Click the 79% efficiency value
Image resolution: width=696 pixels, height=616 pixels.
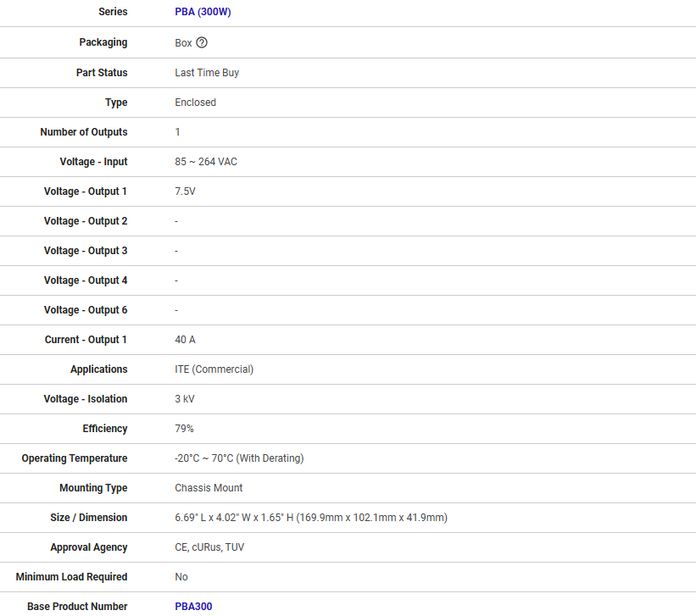(184, 429)
